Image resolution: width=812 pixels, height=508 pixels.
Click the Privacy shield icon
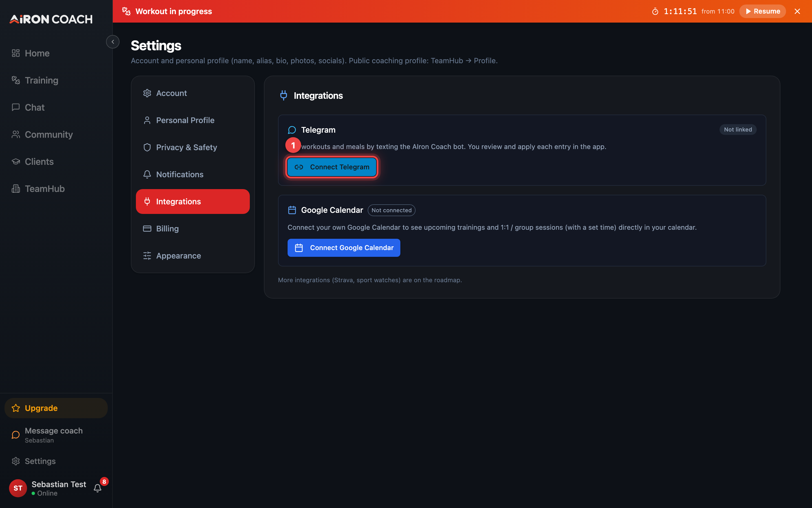pyautogui.click(x=147, y=148)
